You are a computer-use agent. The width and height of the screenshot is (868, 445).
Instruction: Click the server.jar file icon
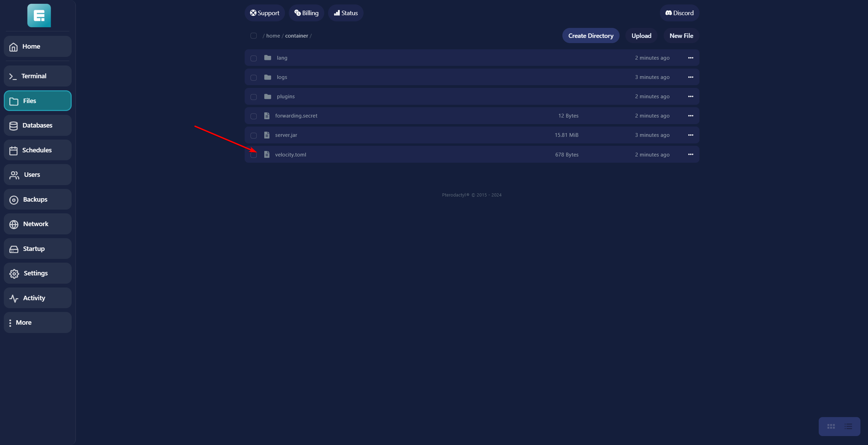(267, 135)
